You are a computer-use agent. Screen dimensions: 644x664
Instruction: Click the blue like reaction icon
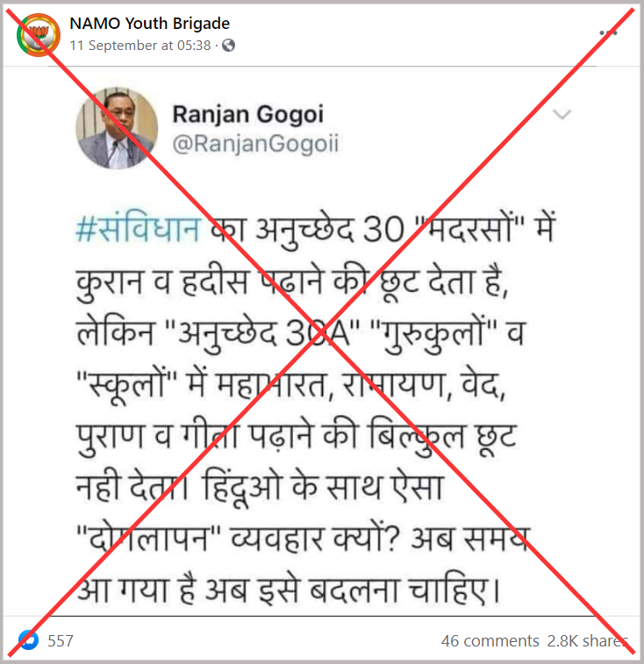[x=28, y=639]
